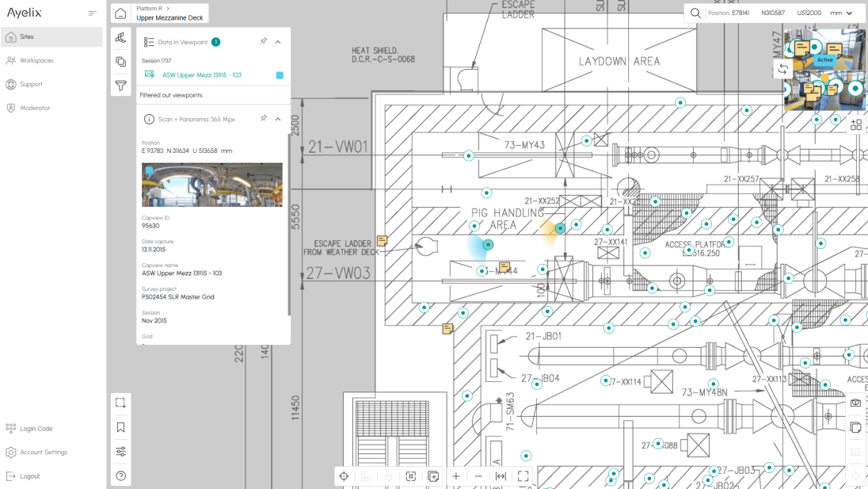Click the Capview ID value 95630
868x489 pixels.
pos(150,226)
